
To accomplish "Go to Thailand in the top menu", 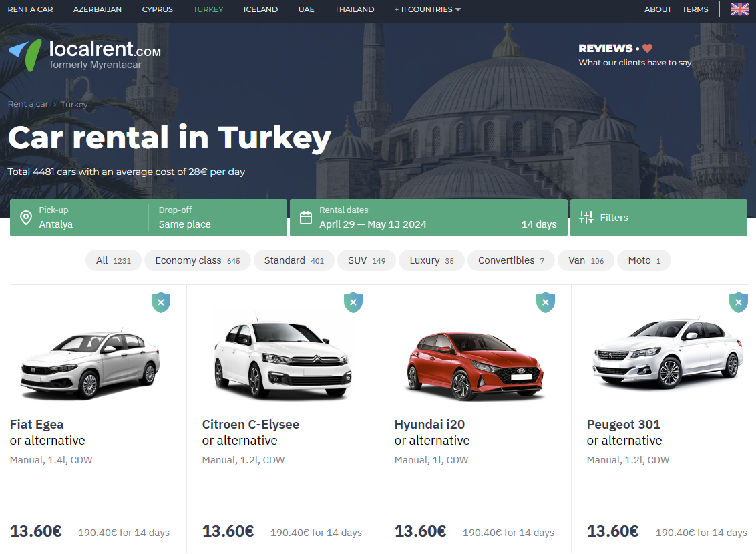I will 354,9.
